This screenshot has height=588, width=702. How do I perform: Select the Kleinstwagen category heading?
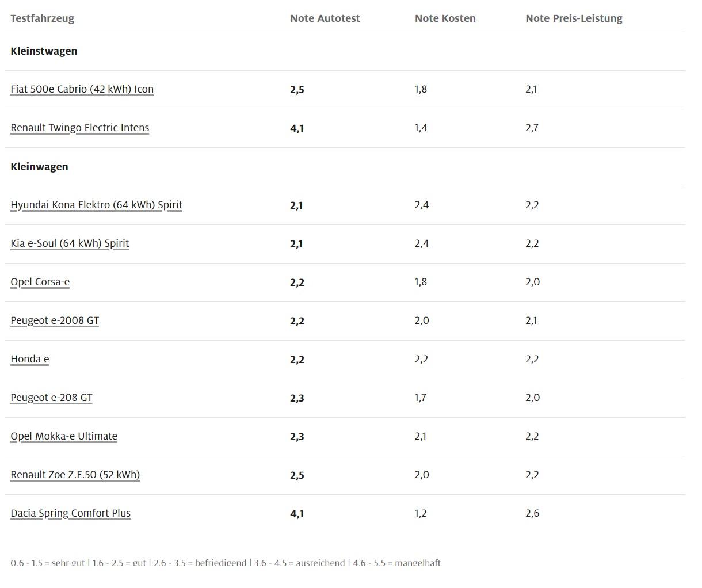pyautogui.click(x=44, y=51)
